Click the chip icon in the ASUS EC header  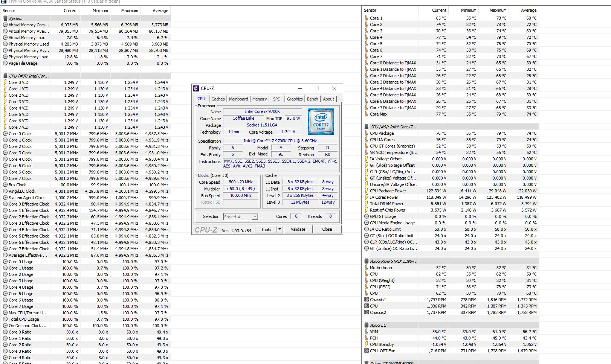(x=367, y=325)
